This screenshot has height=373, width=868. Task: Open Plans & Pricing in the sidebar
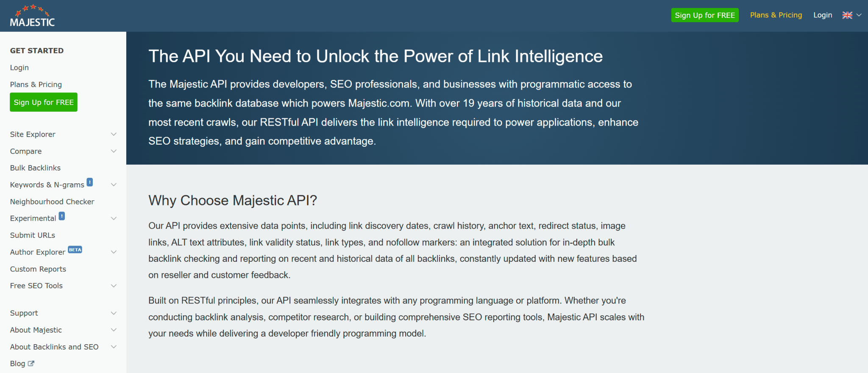click(x=36, y=84)
